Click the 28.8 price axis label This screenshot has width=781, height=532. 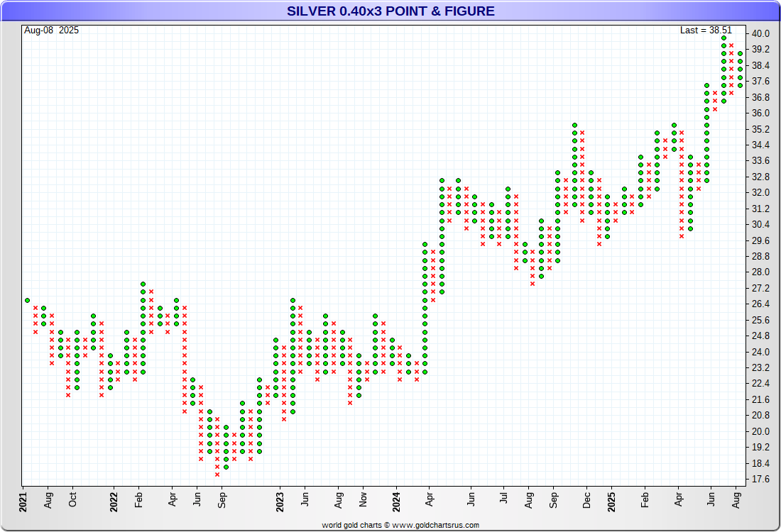760,256
